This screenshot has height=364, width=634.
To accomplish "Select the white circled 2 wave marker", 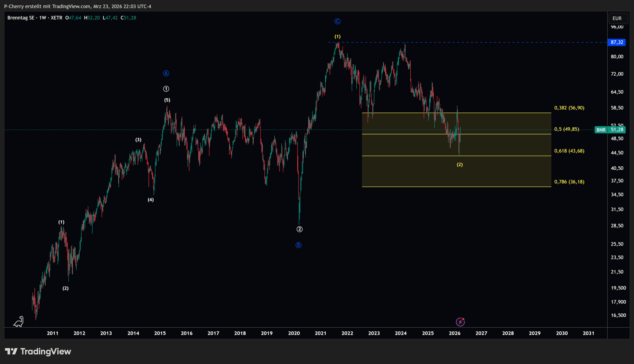I will pyautogui.click(x=299, y=229).
